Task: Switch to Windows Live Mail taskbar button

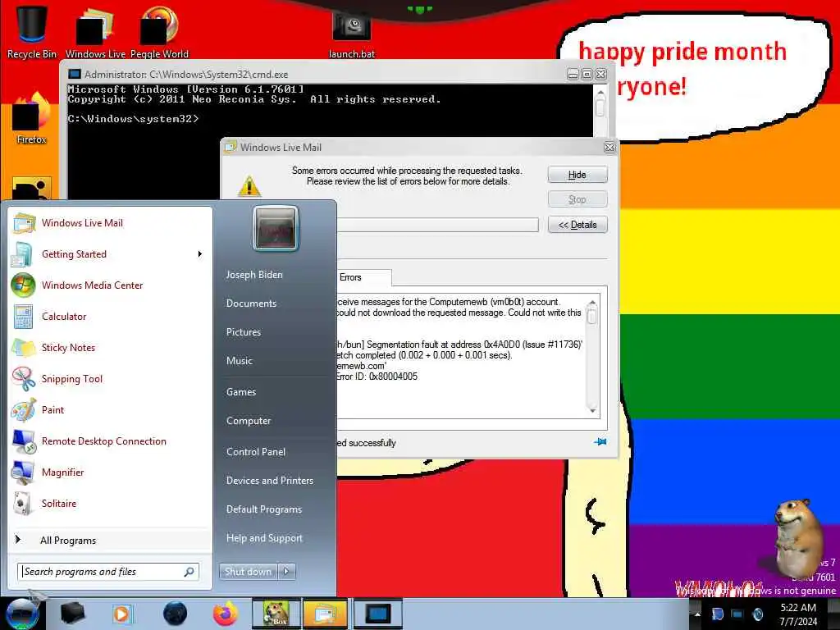Action: pyautogui.click(x=325, y=614)
